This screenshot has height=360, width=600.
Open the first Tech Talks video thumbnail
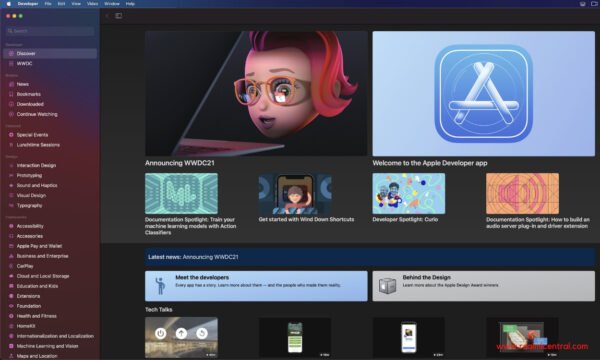181,337
